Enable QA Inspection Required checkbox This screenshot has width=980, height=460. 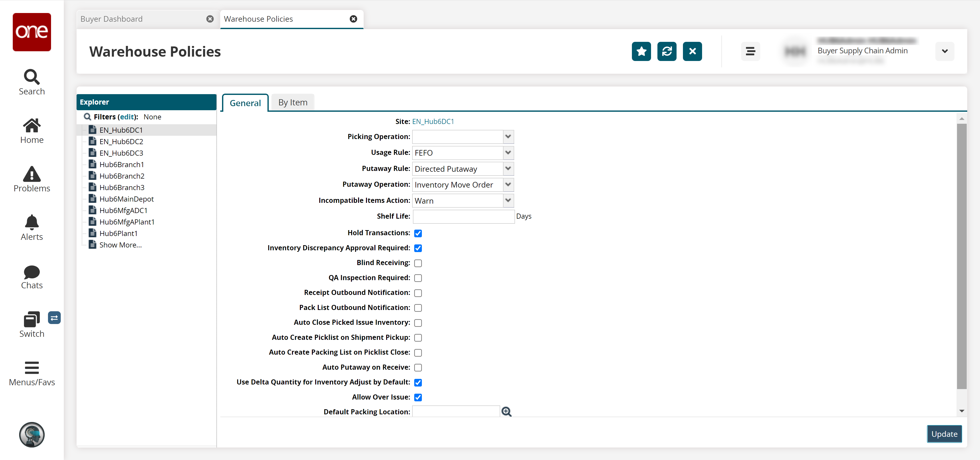pyautogui.click(x=418, y=278)
